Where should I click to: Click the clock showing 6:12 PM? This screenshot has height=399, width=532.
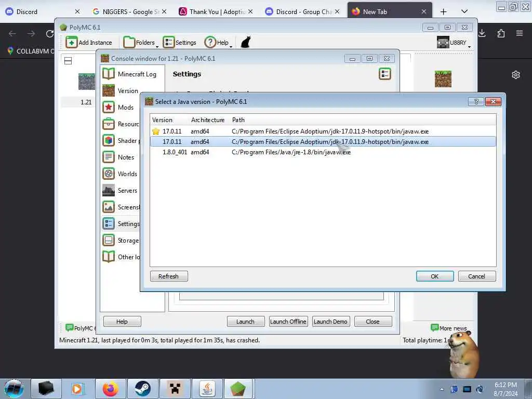coord(506,389)
